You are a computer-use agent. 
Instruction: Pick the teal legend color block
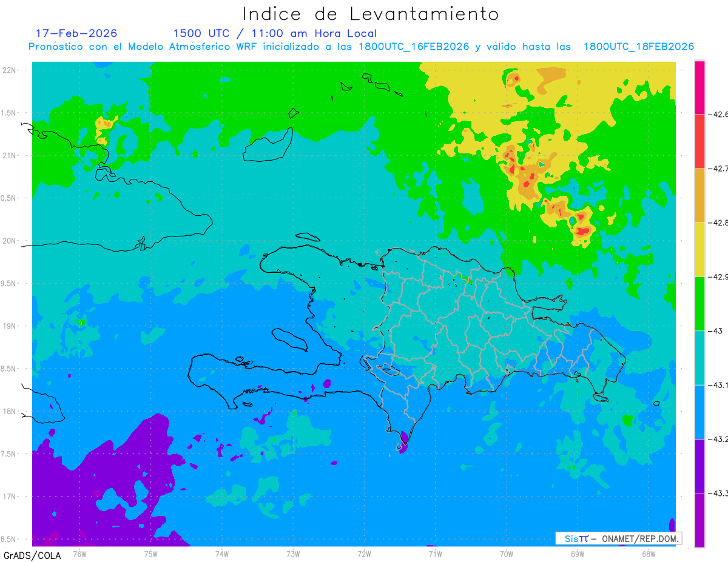tap(699, 357)
